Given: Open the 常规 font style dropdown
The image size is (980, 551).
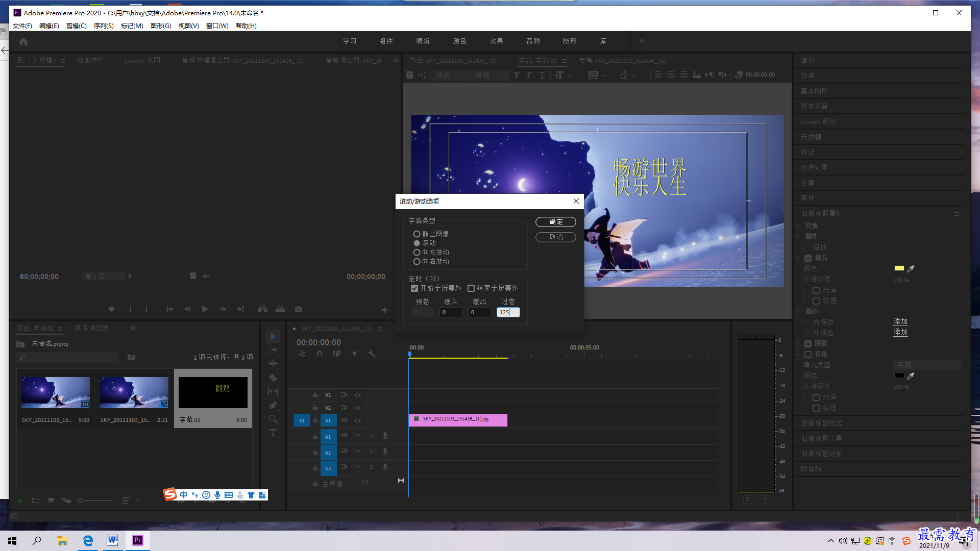Looking at the screenshot, I should 492,76.
